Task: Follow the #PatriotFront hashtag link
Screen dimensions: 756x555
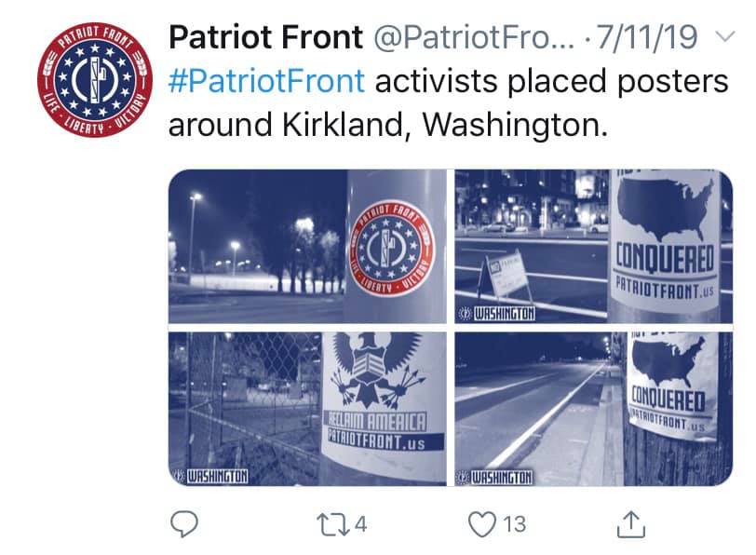Action: [266, 81]
